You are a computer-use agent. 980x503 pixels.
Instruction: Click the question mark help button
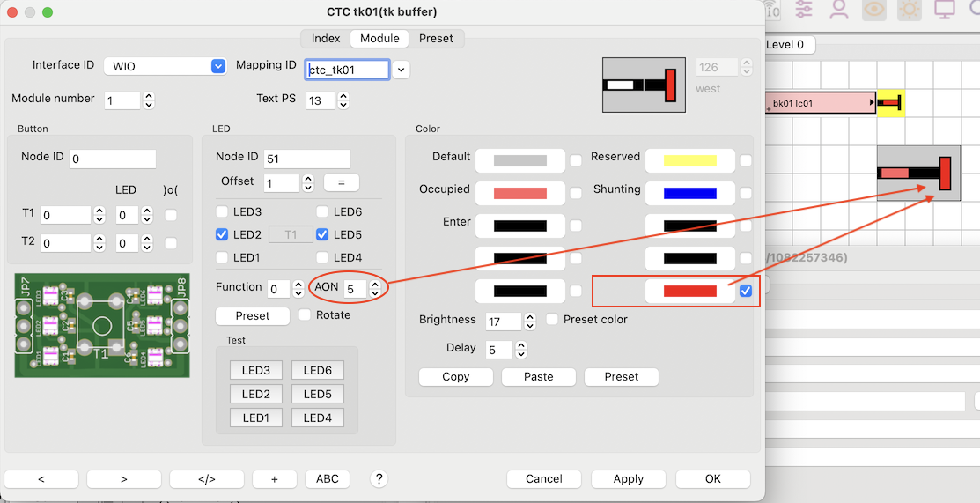pos(379,478)
